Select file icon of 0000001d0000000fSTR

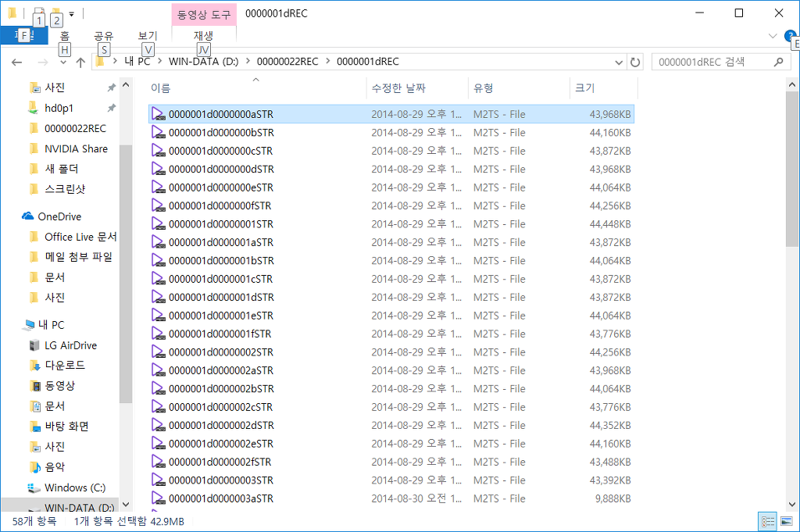(x=158, y=205)
